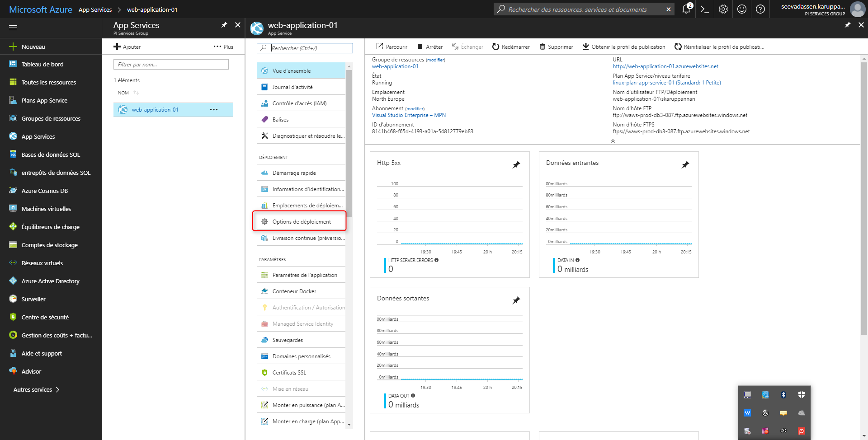868x440 pixels.
Task: Pin the App Services blade
Action: [x=224, y=25]
